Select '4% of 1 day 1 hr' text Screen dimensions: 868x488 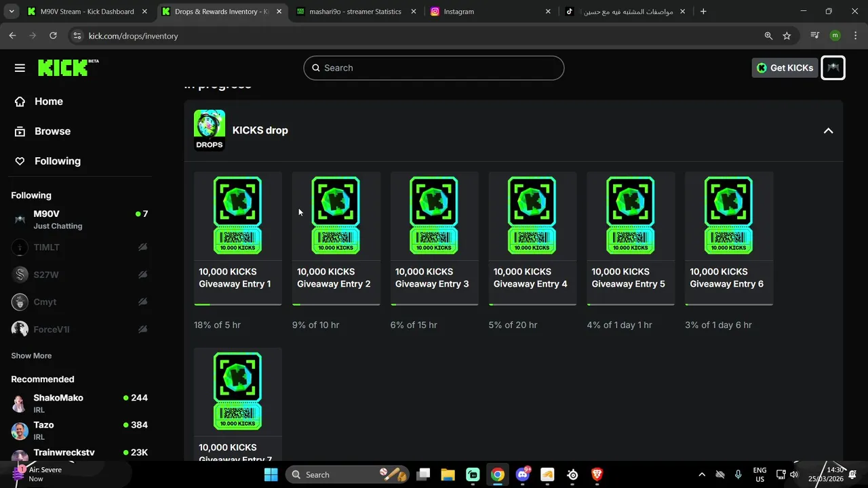(619, 325)
